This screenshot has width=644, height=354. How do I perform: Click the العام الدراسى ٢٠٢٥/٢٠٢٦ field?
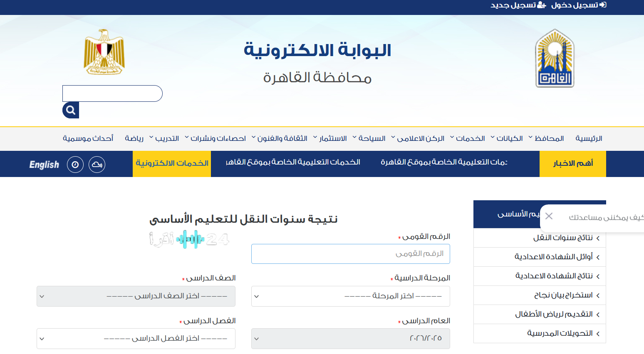point(350,339)
